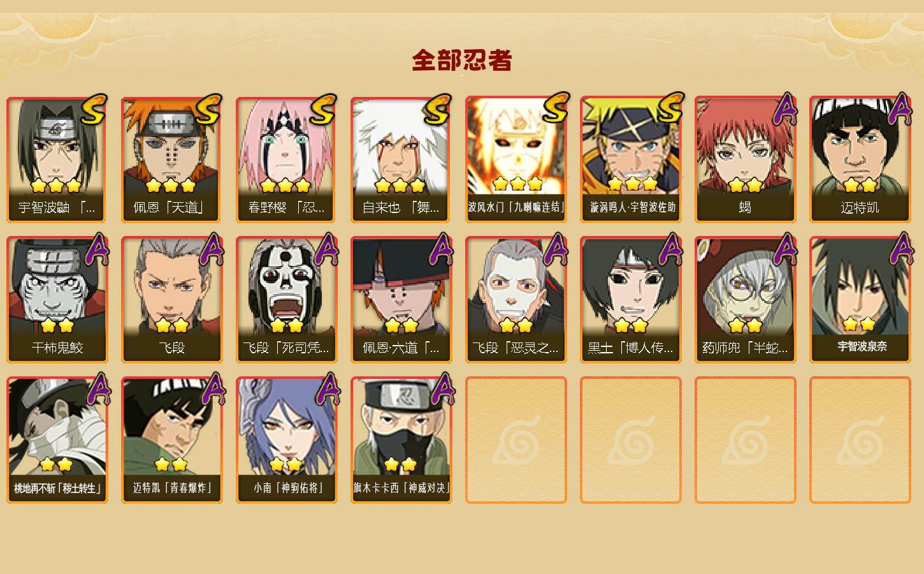Screen dimensions: 924x574
Task: Click the name label 佩恩·六道
Action: pyautogui.click(x=401, y=348)
